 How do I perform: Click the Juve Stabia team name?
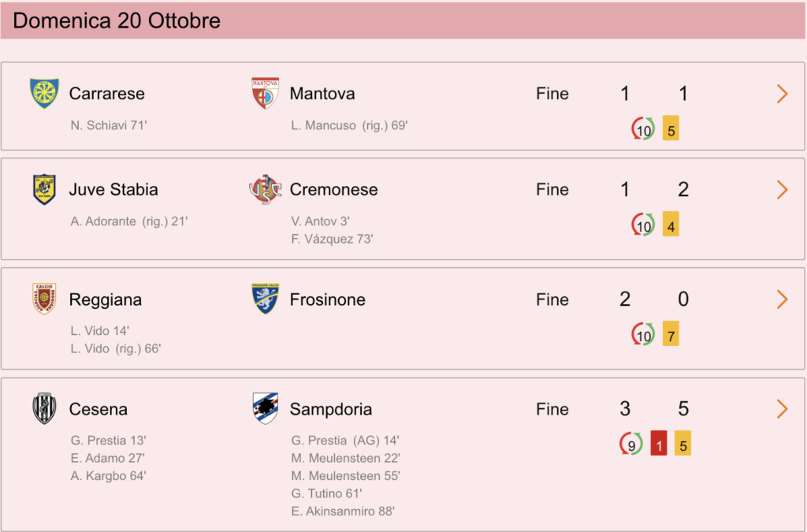click(x=113, y=189)
